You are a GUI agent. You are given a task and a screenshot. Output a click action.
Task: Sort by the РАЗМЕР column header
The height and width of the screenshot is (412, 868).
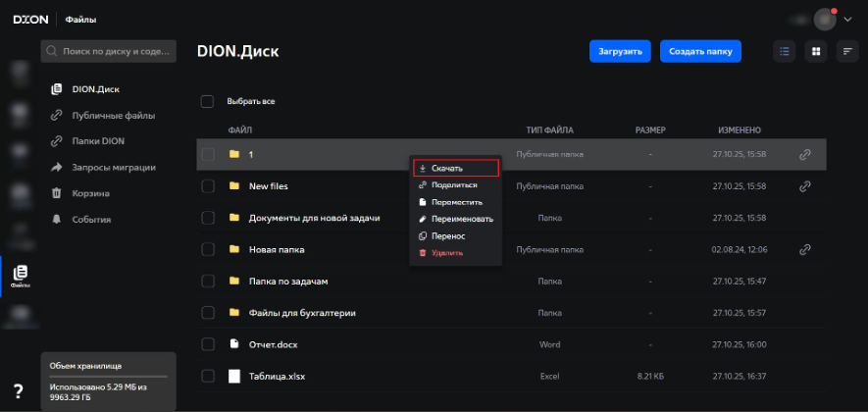coord(649,129)
